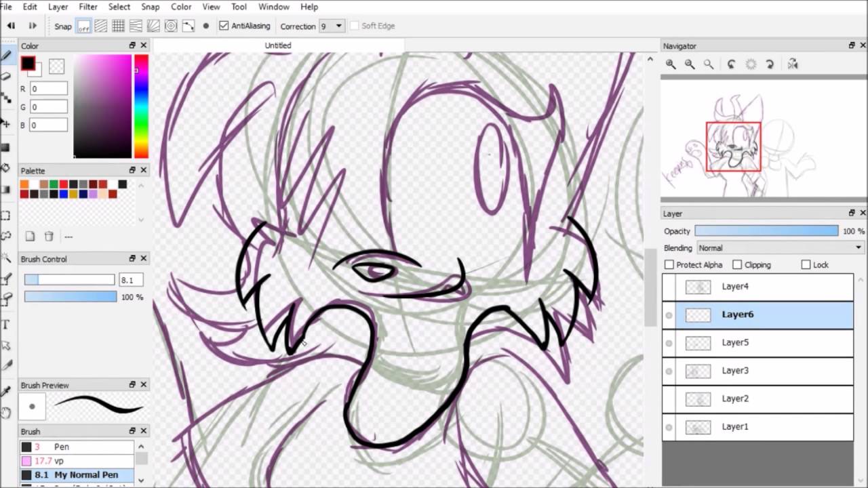Open the Blending mode dropdown
The width and height of the screenshot is (868, 488).
(780, 248)
